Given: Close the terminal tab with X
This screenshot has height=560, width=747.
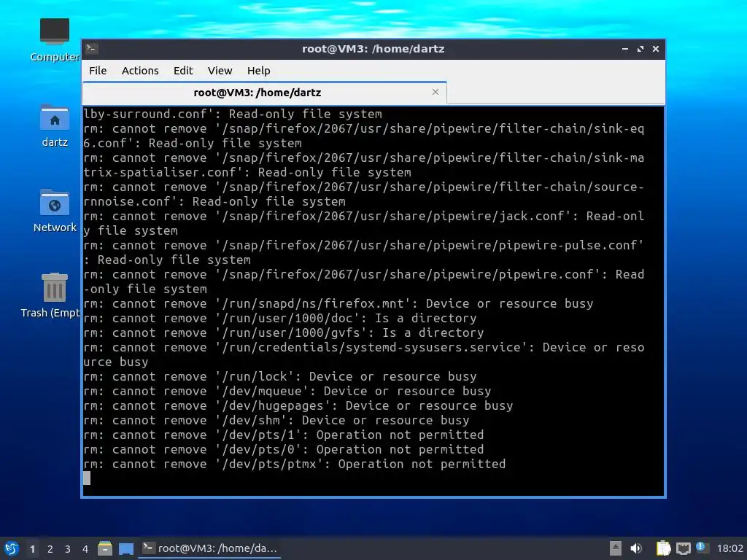Looking at the screenshot, I should (x=436, y=92).
